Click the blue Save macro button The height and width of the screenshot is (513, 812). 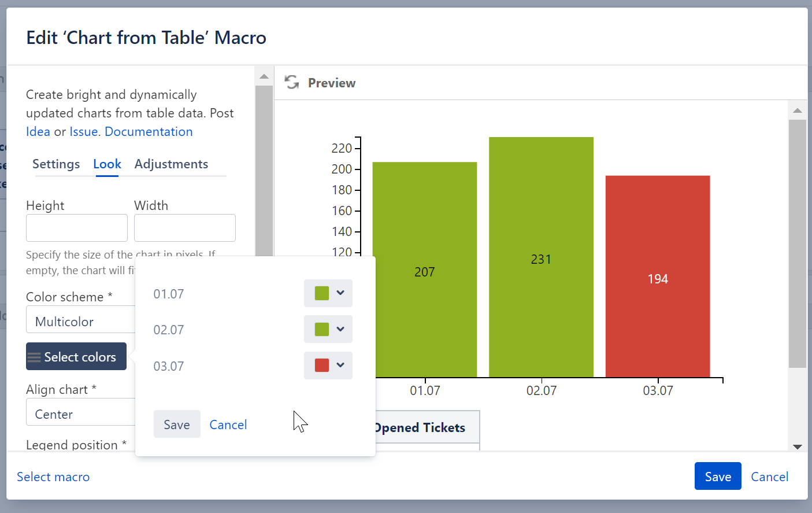pyautogui.click(x=718, y=476)
